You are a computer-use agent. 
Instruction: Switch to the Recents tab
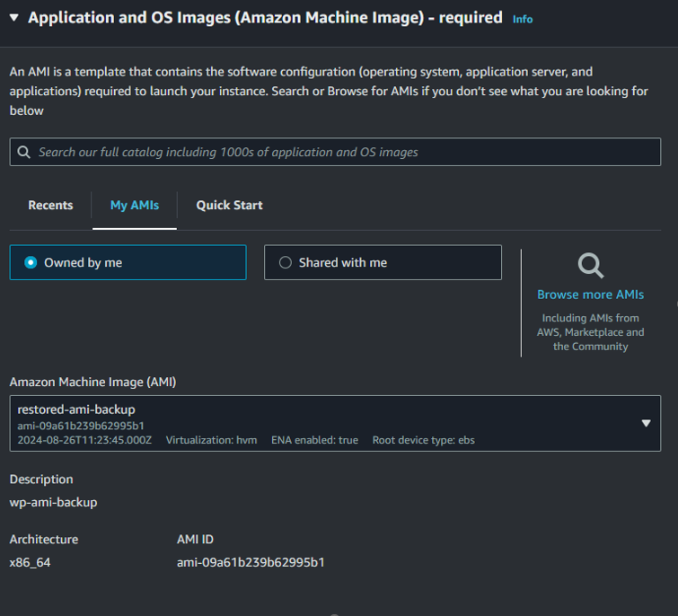click(x=50, y=206)
